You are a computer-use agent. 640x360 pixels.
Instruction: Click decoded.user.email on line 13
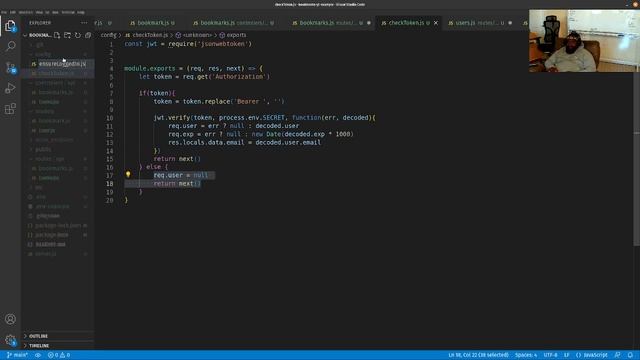tap(288, 142)
